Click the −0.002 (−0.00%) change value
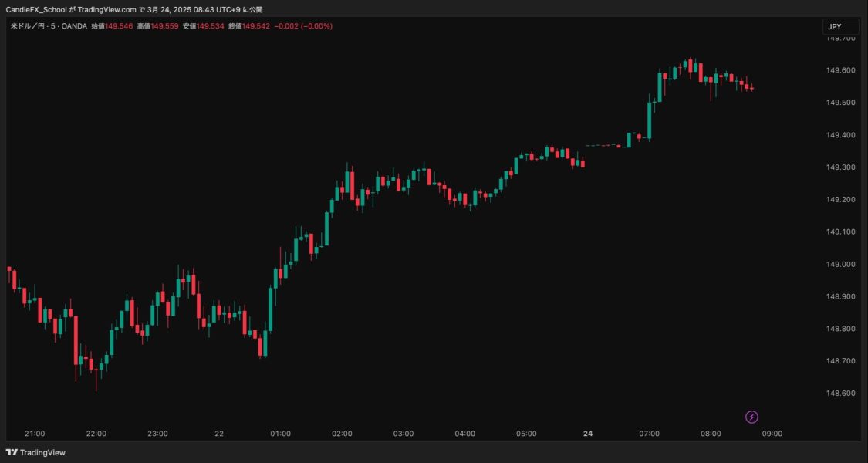868x463 pixels. pos(303,26)
